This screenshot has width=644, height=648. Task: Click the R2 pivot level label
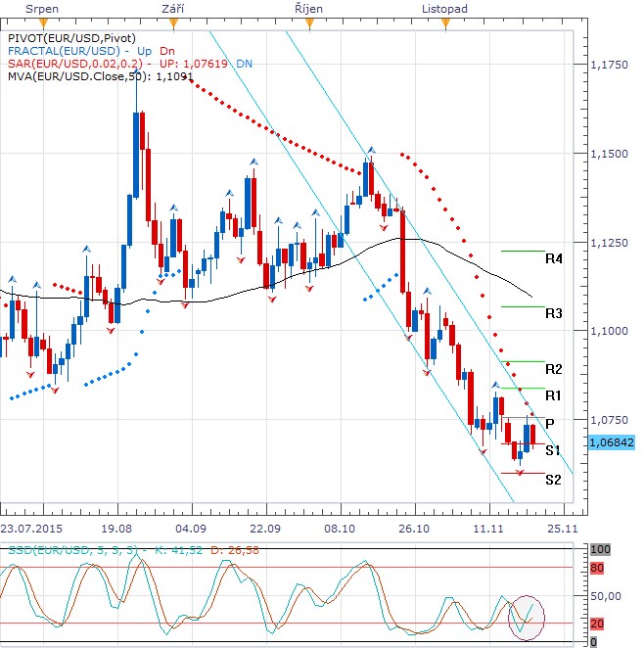(554, 369)
